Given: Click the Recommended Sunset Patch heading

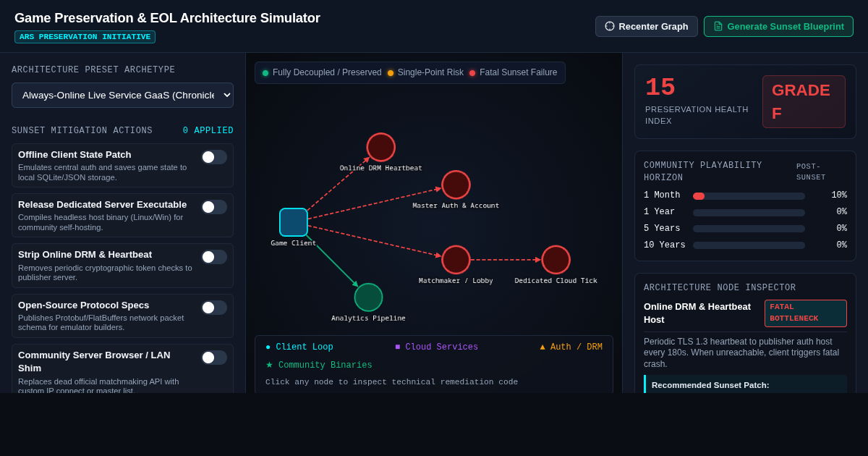Looking at the screenshot, I should click(710, 385).
